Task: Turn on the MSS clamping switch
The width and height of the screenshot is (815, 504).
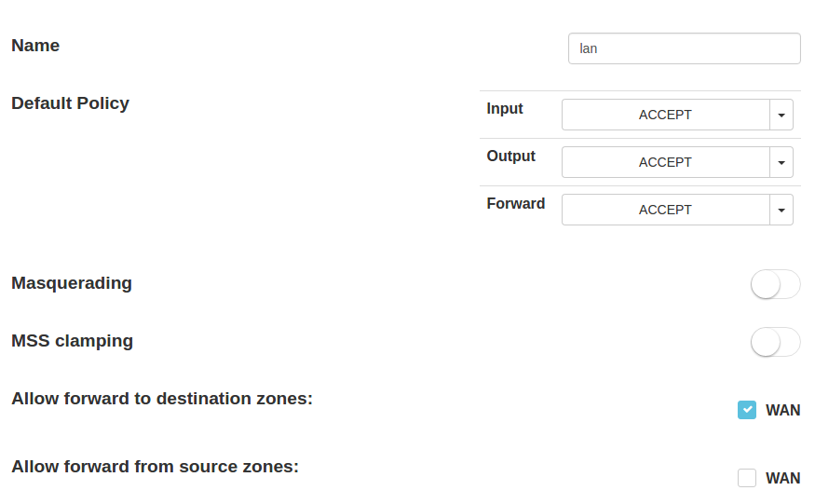Action: click(775, 342)
